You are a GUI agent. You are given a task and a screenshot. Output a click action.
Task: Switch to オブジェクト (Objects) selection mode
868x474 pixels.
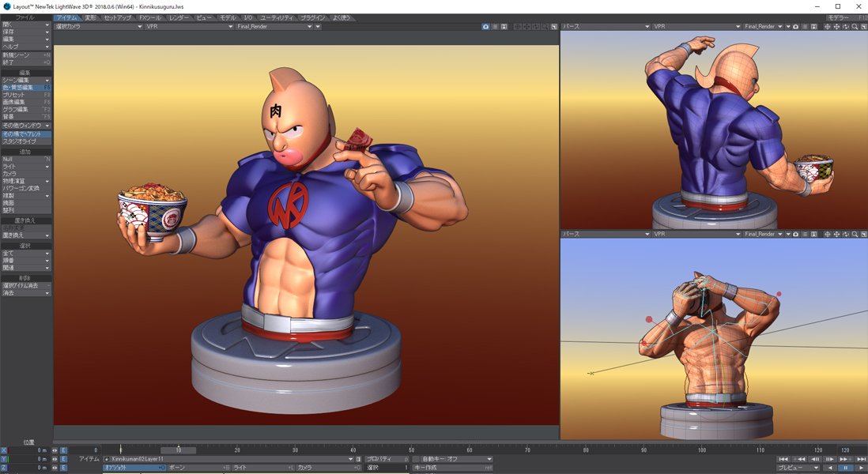tap(134, 468)
